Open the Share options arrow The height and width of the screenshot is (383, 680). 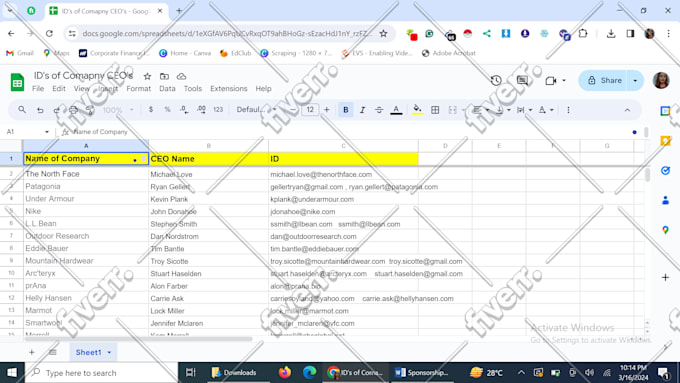point(635,80)
